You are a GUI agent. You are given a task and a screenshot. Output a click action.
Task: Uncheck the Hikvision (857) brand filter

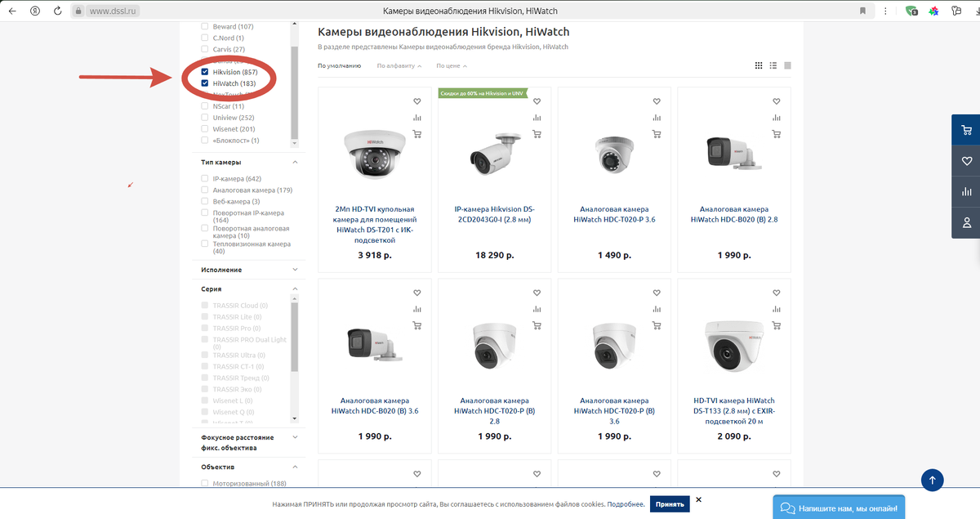coord(205,72)
